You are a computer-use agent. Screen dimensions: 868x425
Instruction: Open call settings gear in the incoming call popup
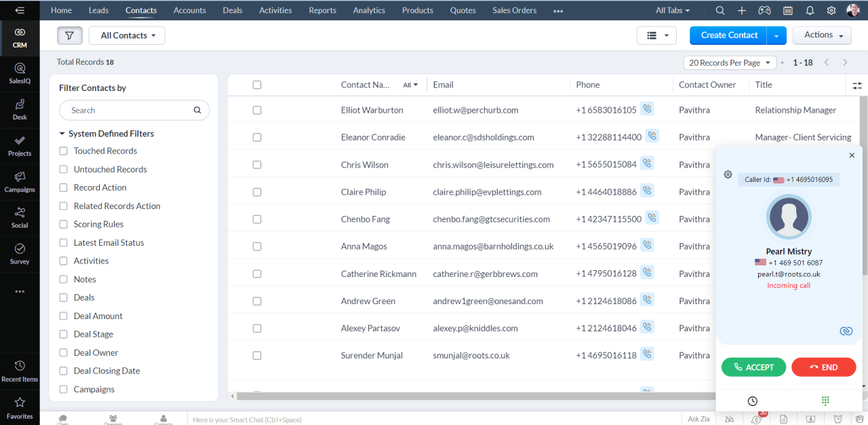[728, 174]
